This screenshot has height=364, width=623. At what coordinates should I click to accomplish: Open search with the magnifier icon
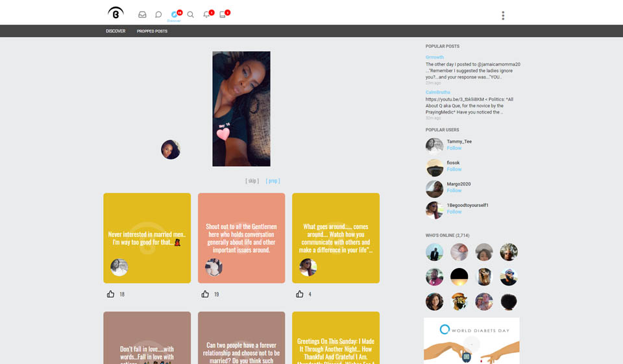point(190,14)
